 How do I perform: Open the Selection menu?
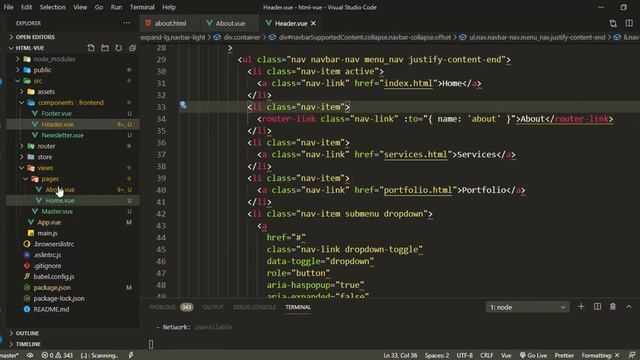pos(52,7)
